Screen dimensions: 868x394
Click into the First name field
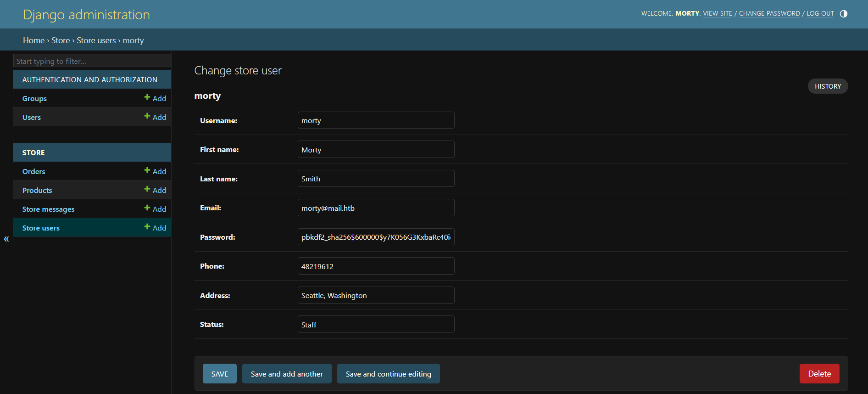[x=376, y=149]
